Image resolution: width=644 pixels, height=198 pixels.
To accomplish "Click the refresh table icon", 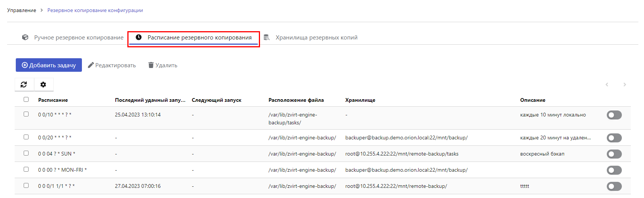I will click(x=24, y=85).
